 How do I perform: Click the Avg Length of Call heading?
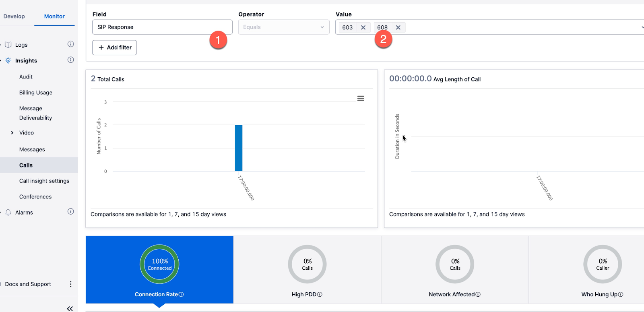point(435,79)
